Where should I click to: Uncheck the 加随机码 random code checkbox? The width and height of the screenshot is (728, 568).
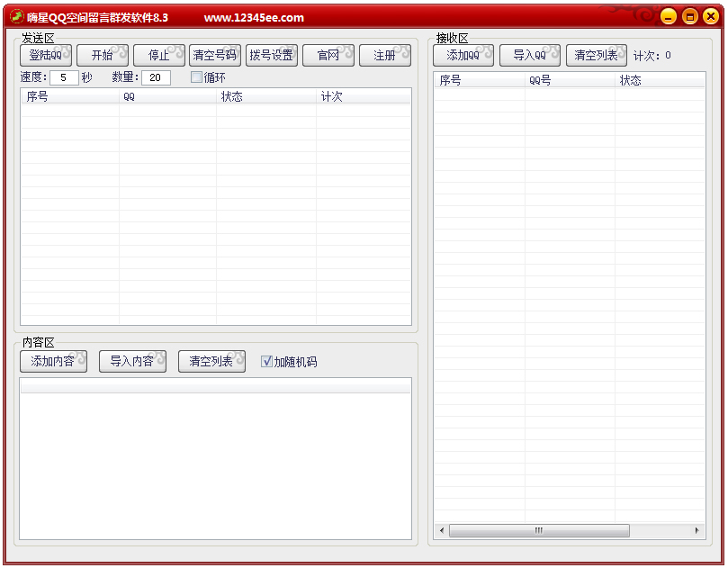[266, 362]
